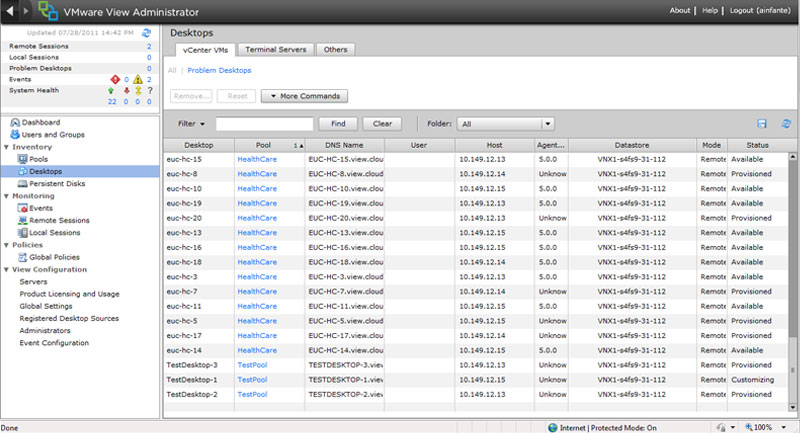This screenshot has height=433, width=800.
Task: Click the table scrollbar down arrow
Action: click(792, 407)
